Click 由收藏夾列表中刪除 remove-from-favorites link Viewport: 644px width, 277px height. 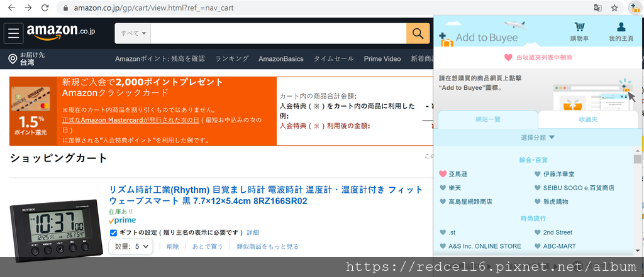pyautogui.click(x=538, y=57)
